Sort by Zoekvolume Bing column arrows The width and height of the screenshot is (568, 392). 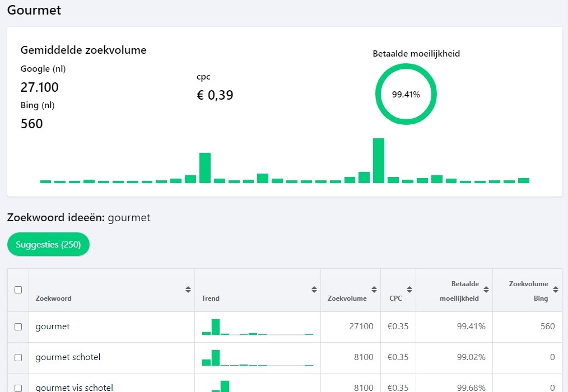coord(556,290)
